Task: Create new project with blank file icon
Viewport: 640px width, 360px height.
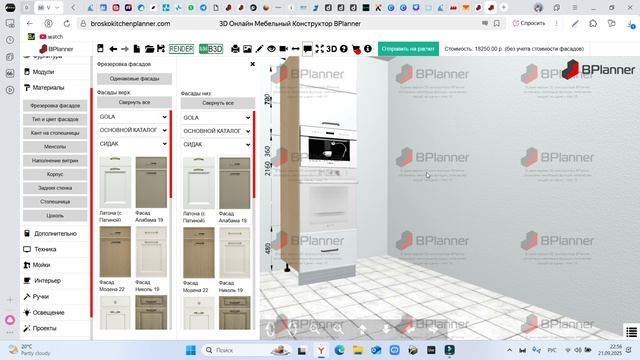Action: [137, 49]
